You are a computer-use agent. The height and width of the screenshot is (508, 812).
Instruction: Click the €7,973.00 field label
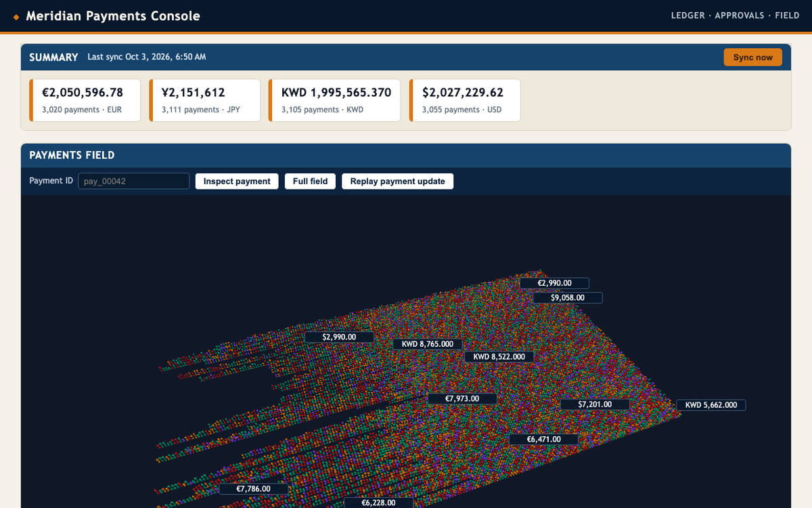(462, 399)
